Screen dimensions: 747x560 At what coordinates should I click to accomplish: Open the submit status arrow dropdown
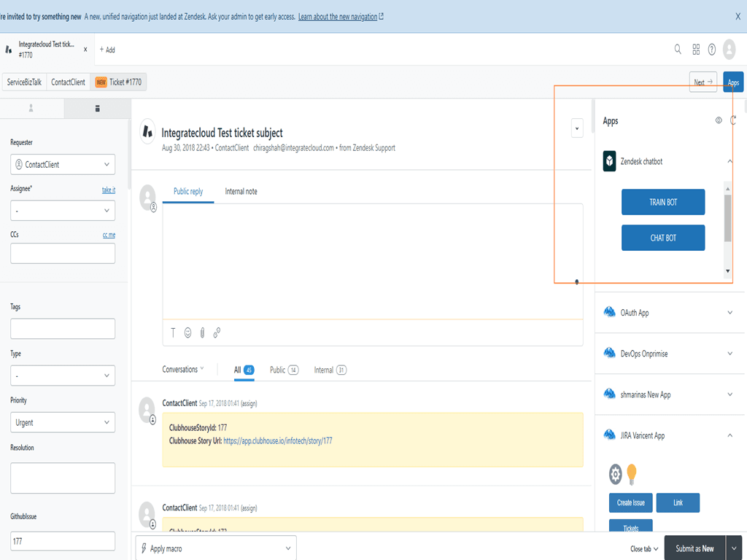tap(734, 548)
